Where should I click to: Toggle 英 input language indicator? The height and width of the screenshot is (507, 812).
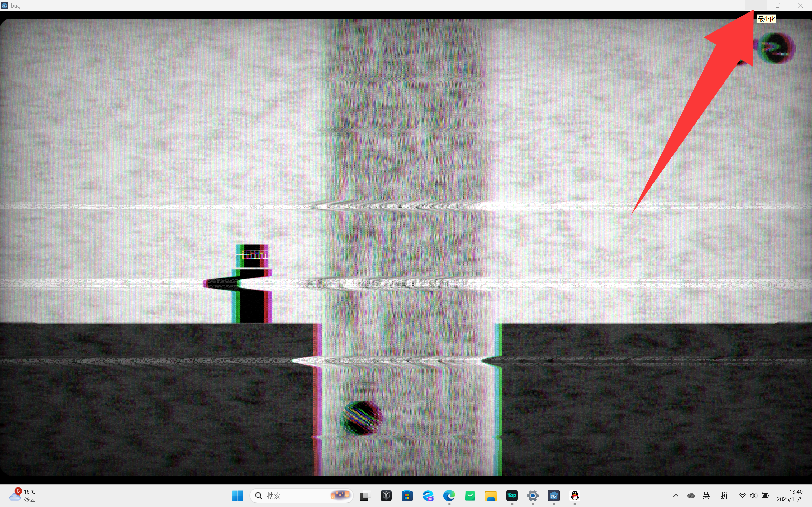[706, 495]
